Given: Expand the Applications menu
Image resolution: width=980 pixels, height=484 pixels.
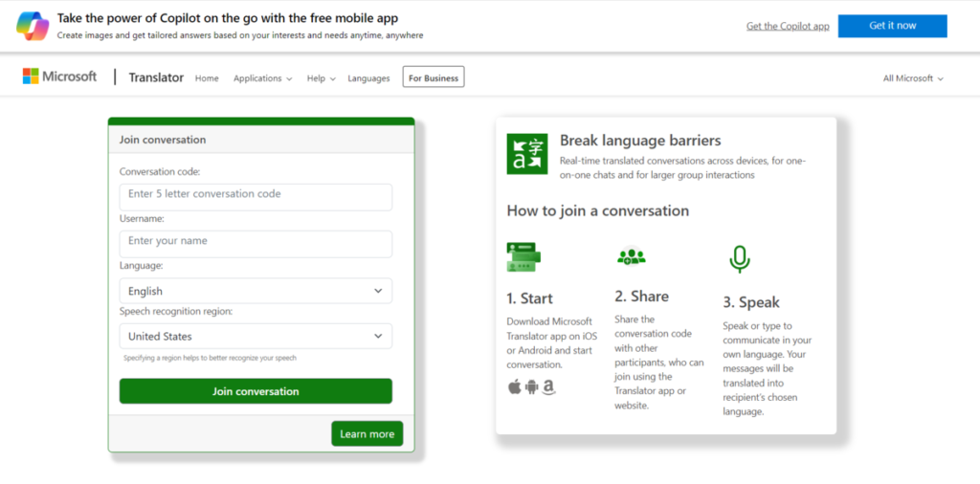Looking at the screenshot, I should click(x=262, y=78).
